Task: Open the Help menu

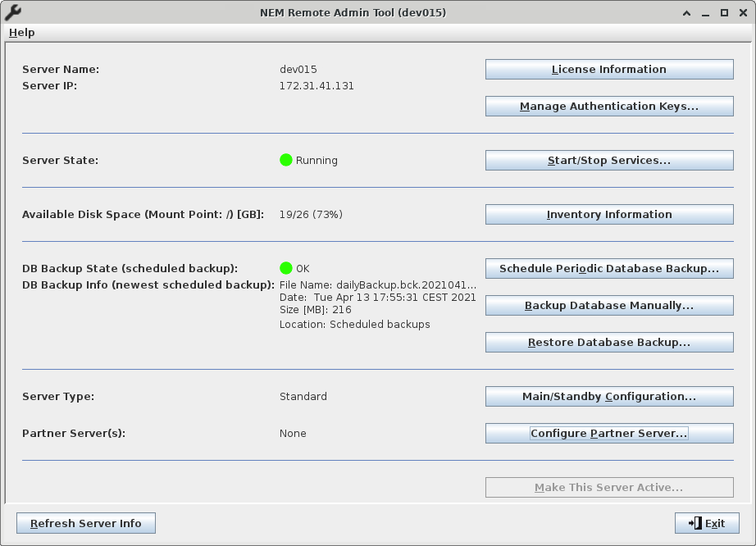Action: pyautogui.click(x=22, y=33)
